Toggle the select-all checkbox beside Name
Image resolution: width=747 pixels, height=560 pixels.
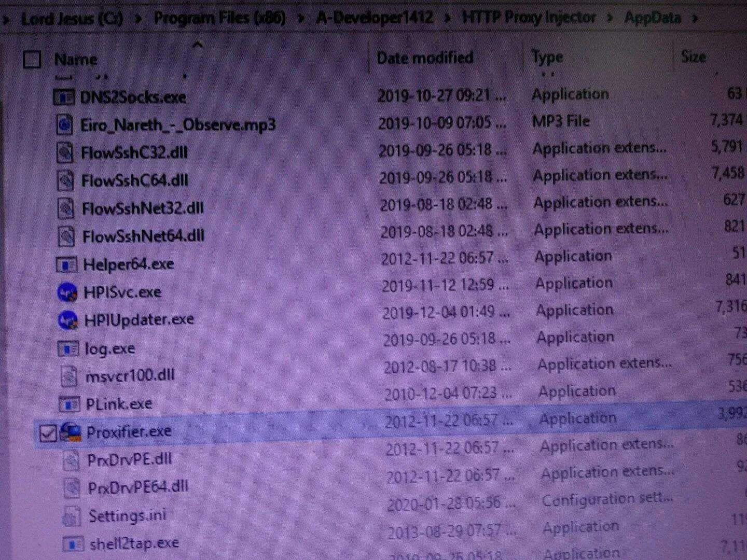(x=32, y=60)
